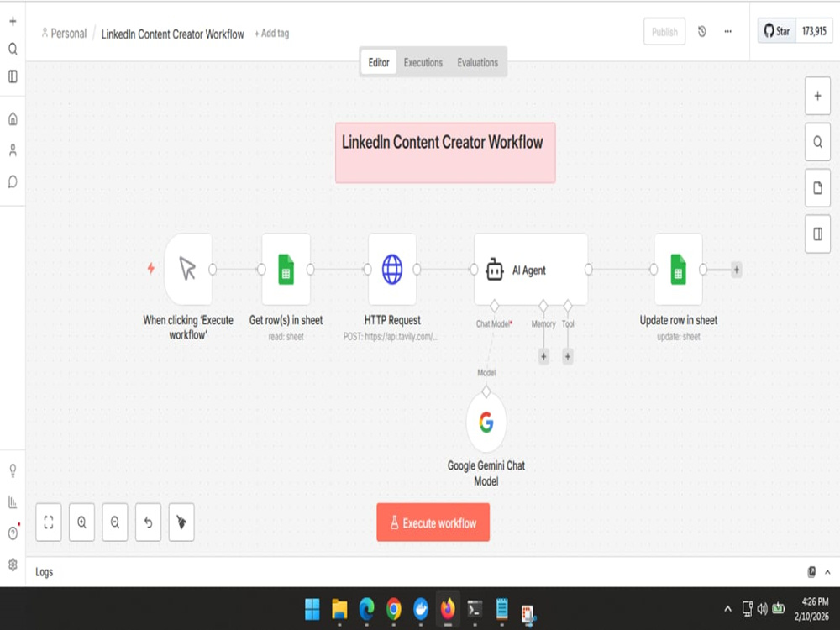840x630 pixels.
Task: Click the trigger lightning bolt icon
Action: coord(151,269)
